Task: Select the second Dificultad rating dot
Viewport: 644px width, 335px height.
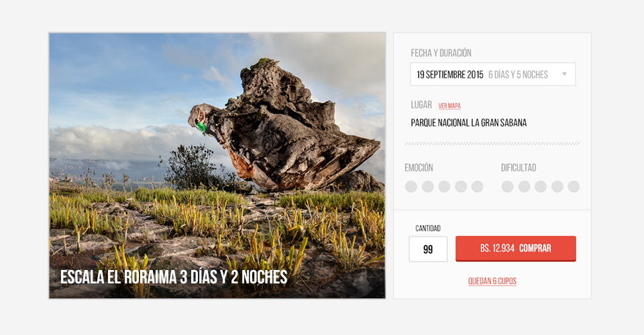Action: point(524,186)
